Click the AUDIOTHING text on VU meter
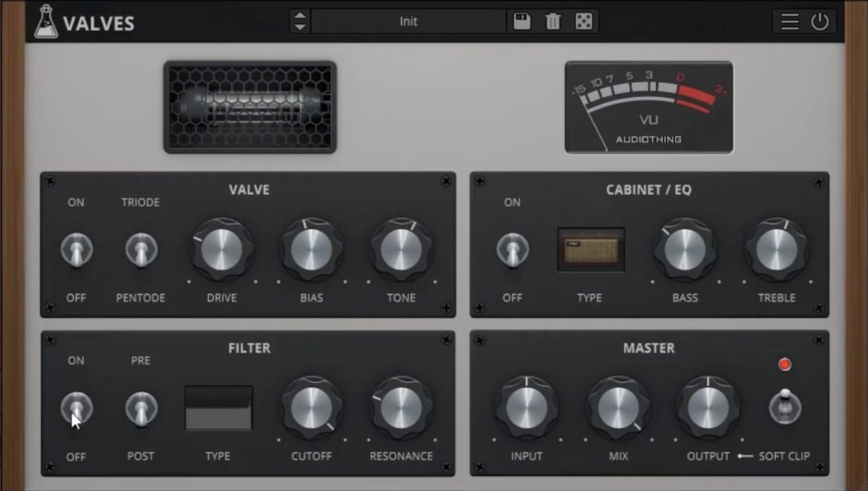The image size is (868, 491). [x=648, y=139]
